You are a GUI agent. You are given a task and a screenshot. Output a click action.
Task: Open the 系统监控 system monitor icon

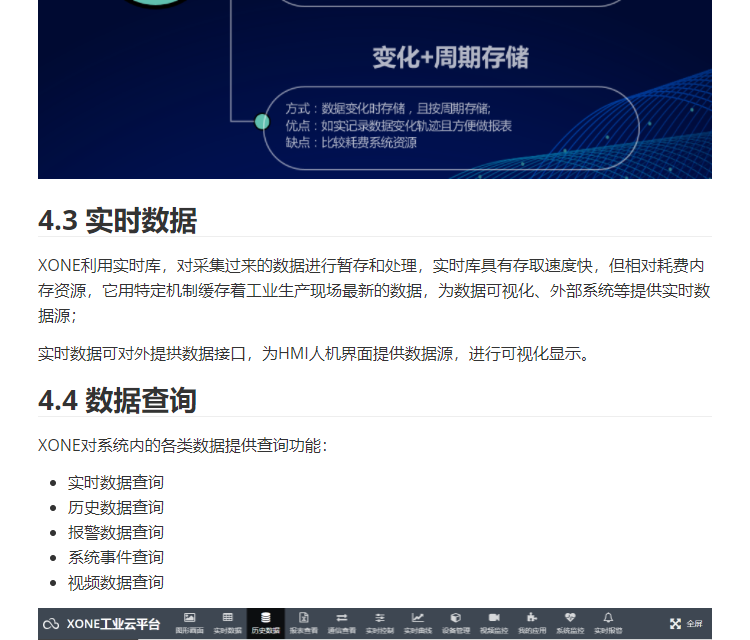[x=570, y=618]
